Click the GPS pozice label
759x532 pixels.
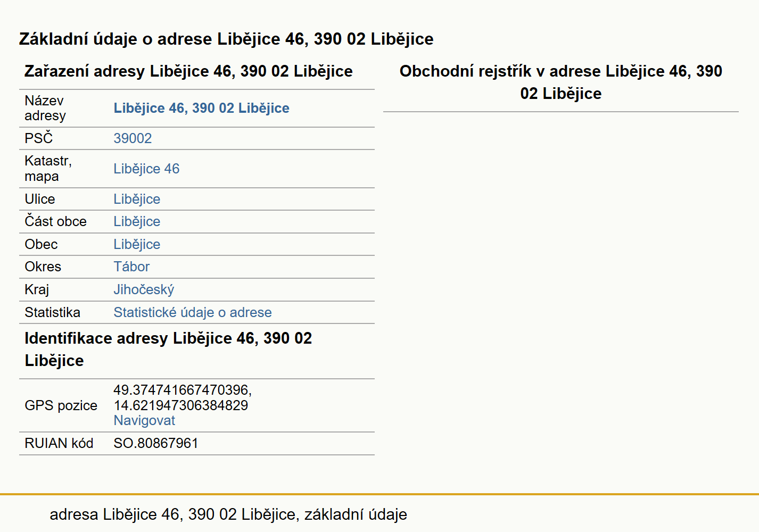61,405
